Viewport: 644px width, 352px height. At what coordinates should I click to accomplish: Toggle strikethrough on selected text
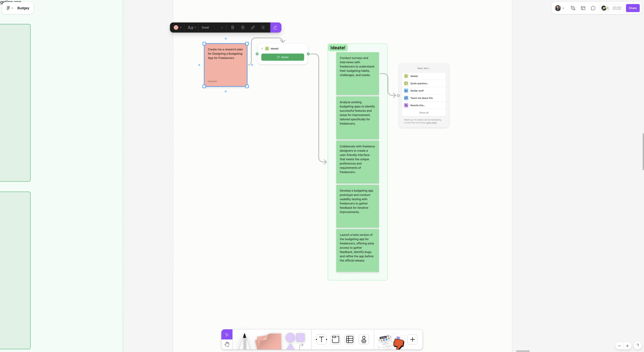[243, 27]
